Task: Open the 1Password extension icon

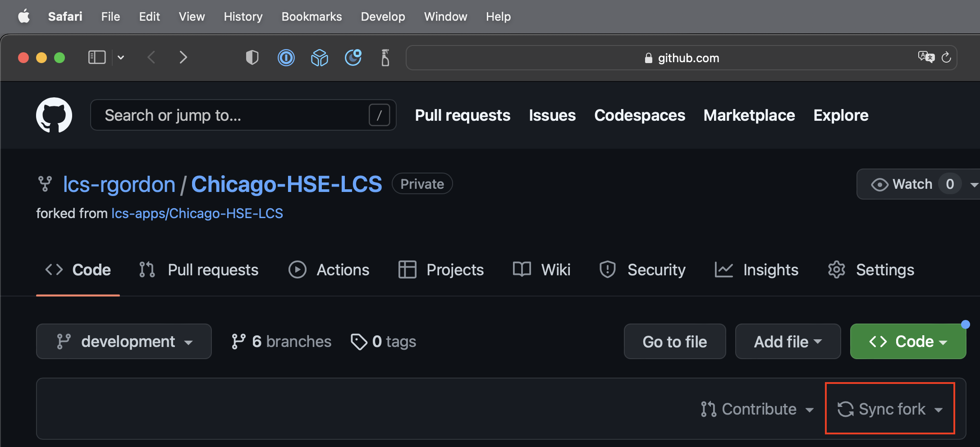Action: tap(286, 58)
